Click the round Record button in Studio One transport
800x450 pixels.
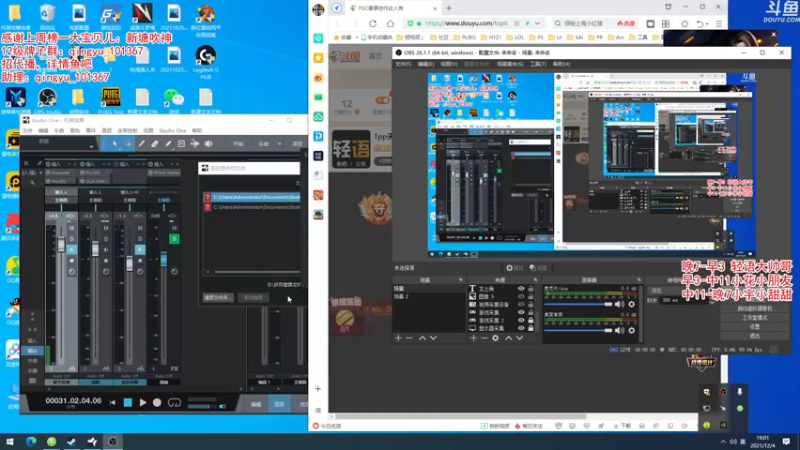coord(157,403)
